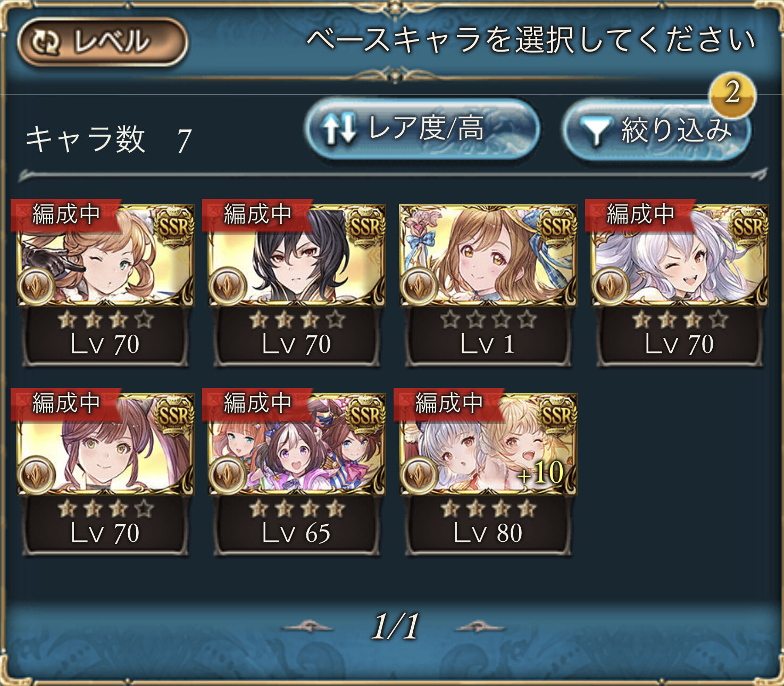The image size is (784, 686).
Task: Click the light element icon on Lv 1 card
Action: coord(419,286)
